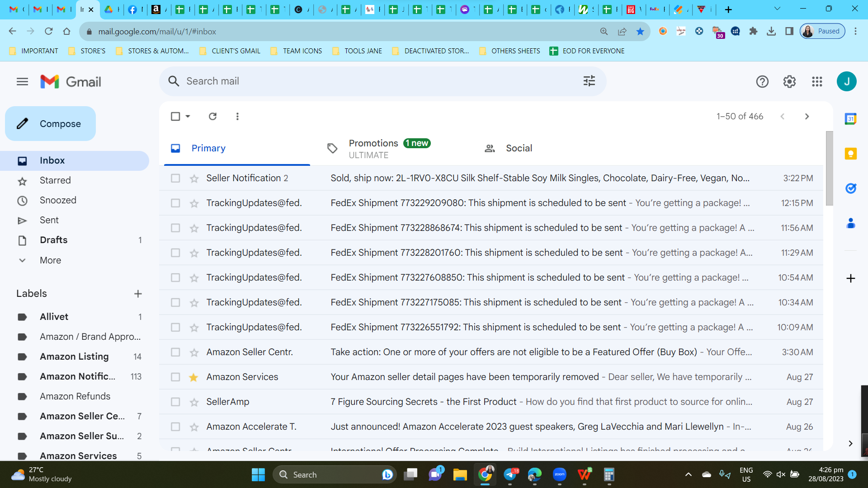This screenshot has height=488, width=868.
Task: Show hidden system tray icons
Action: [688, 474]
